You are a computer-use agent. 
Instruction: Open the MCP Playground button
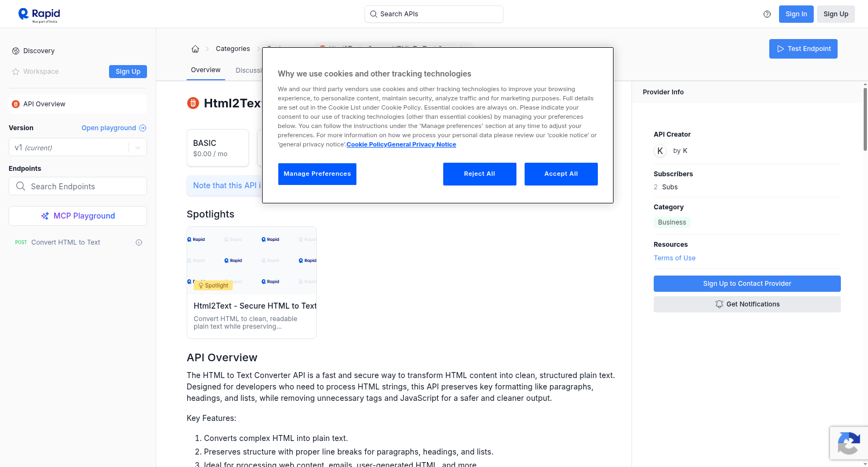coord(78,216)
